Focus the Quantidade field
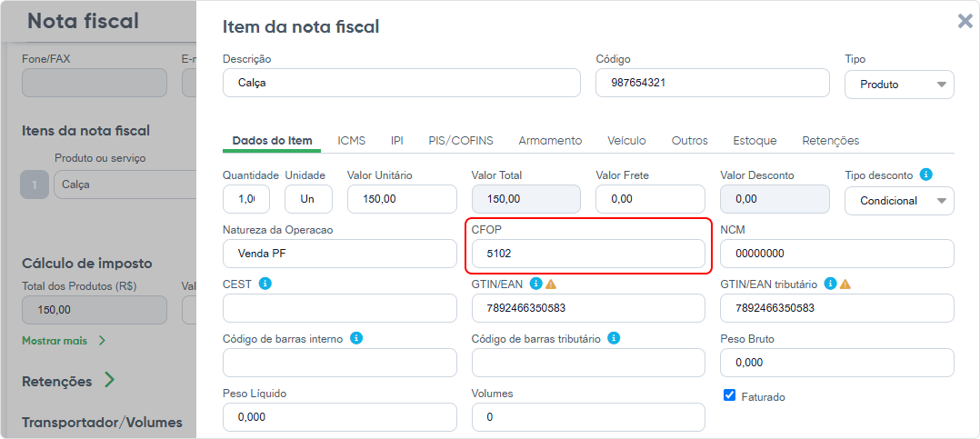Image resolution: width=980 pixels, height=439 pixels. tap(246, 199)
